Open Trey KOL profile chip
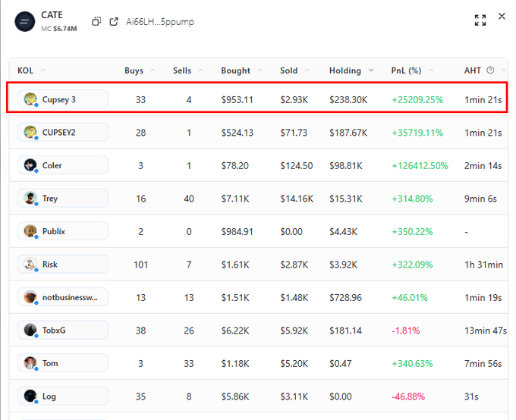The height and width of the screenshot is (420, 516). pos(63,198)
